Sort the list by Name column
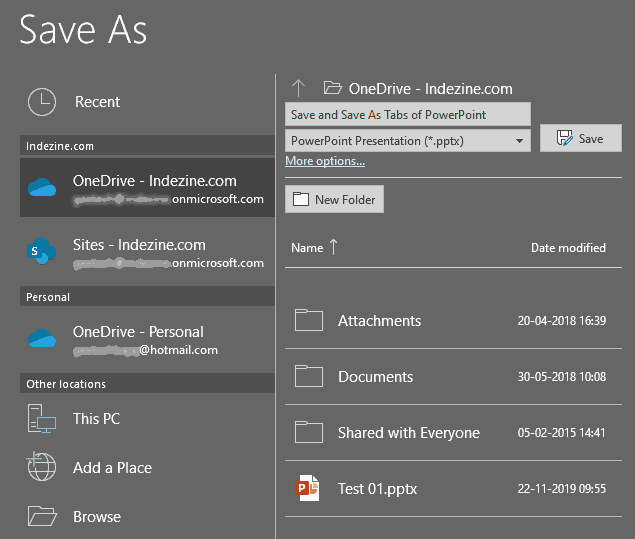This screenshot has width=635, height=539. [x=307, y=248]
